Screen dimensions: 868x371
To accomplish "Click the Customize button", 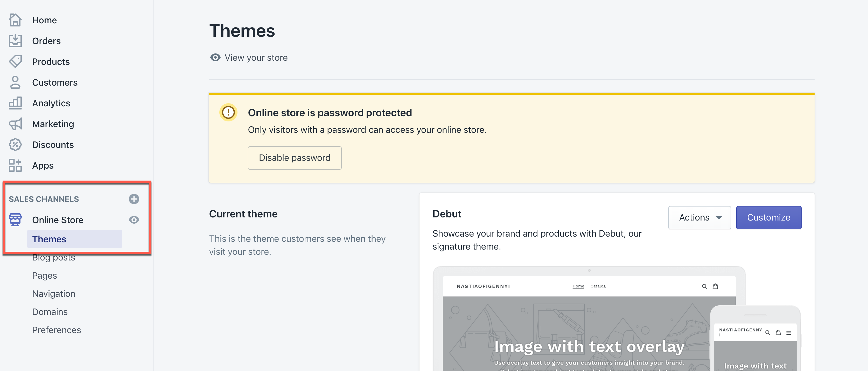I will point(769,217).
